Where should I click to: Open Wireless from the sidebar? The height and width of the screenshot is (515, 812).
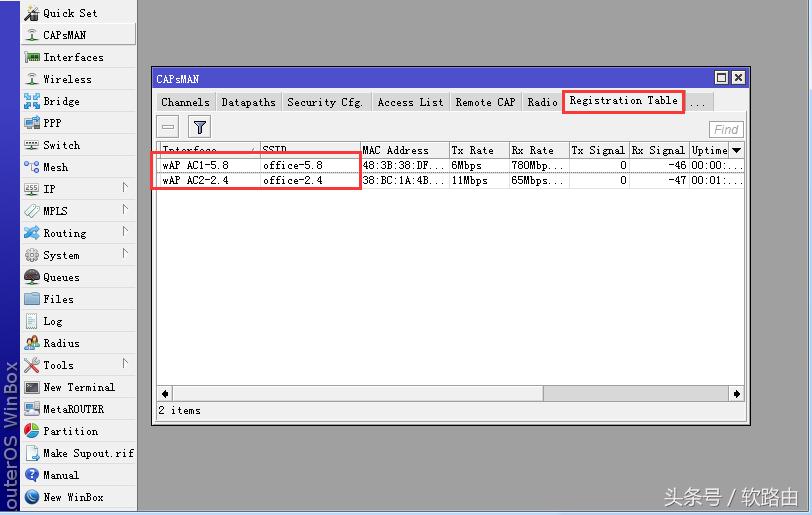[67, 79]
